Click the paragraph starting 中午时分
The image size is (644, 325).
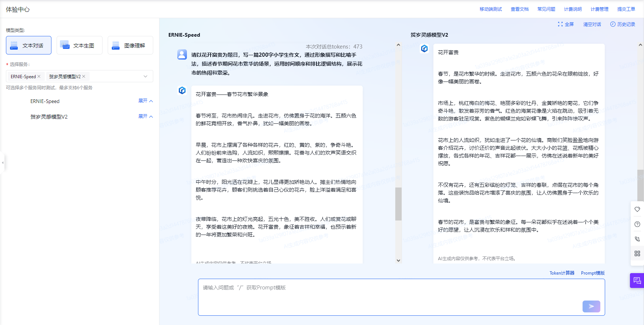276,190
